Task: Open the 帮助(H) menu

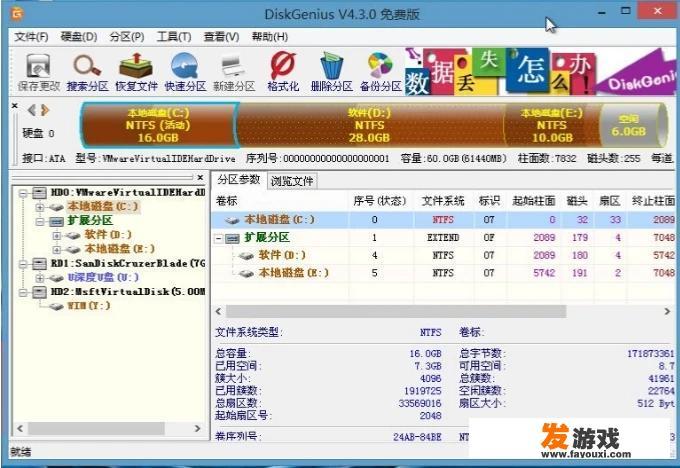Action: coord(270,37)
